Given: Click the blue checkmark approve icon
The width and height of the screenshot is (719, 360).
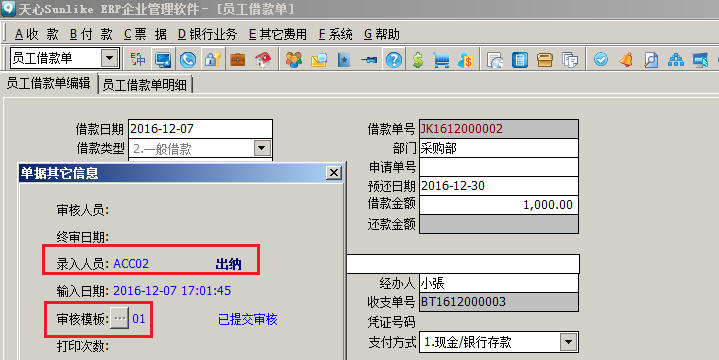Looking at the screenshot, I should pos(601,59).
